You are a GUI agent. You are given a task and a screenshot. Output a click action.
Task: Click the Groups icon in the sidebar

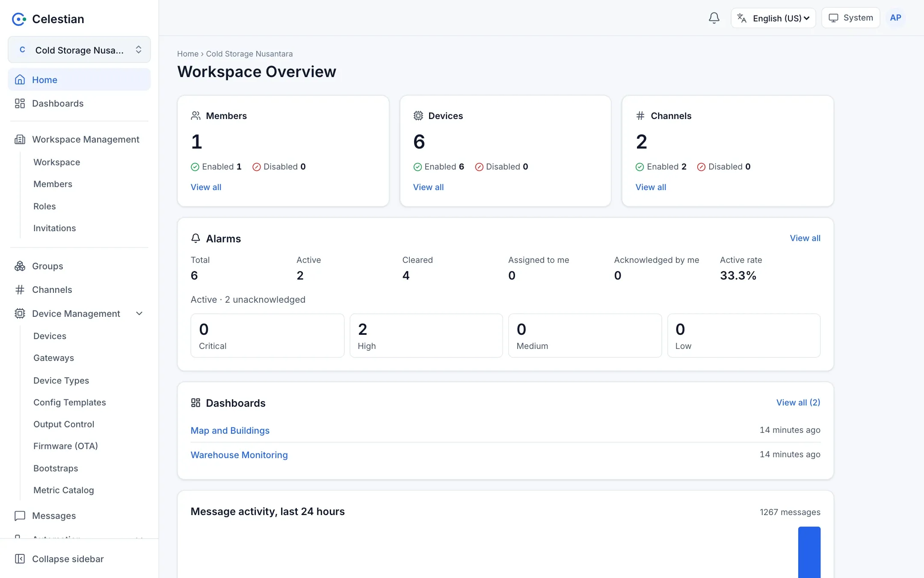20,266
